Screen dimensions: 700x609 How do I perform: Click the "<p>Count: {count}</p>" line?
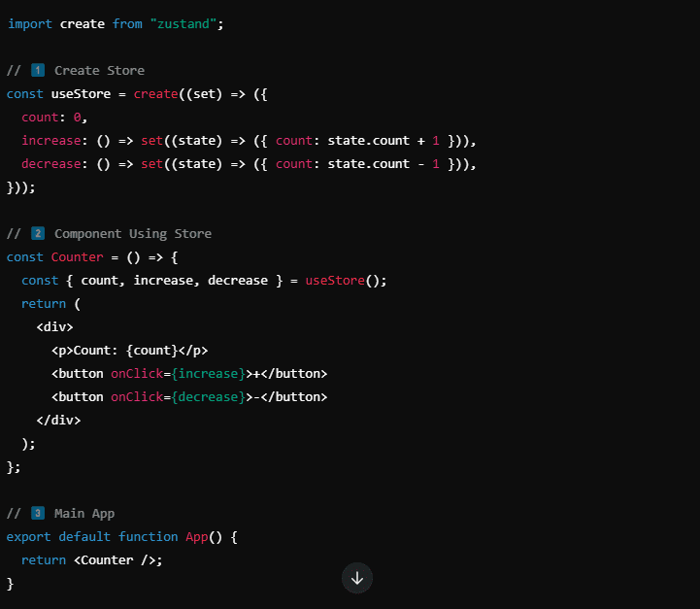tap(129, 351)
